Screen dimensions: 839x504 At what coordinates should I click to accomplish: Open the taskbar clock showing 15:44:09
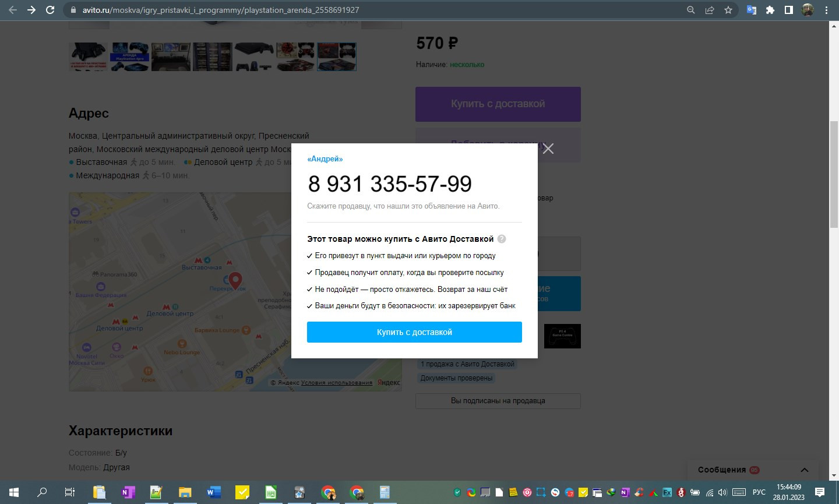(789, 492)
